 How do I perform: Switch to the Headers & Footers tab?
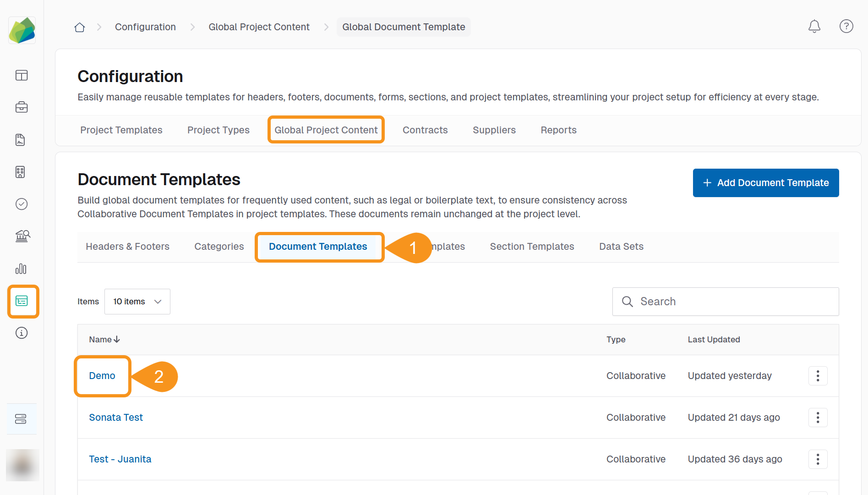point(127,247)
